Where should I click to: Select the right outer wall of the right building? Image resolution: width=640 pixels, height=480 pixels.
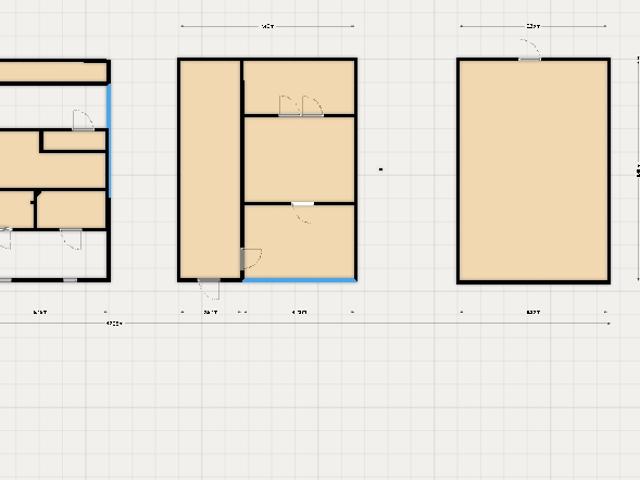pos(609,171)
